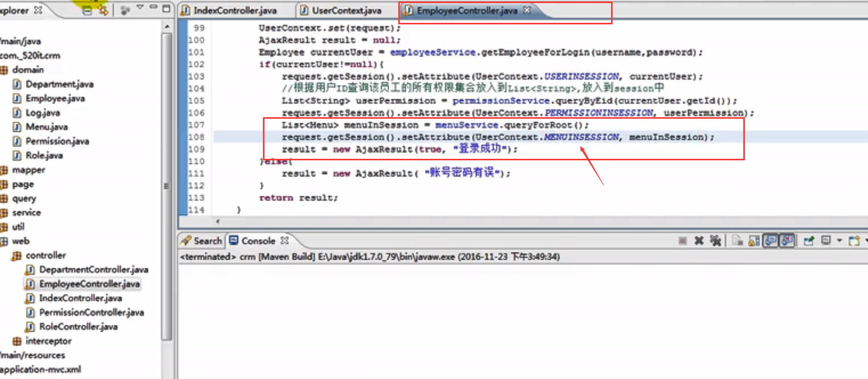Switch to the IndexController.java editor tab
The width and height of the screenshot is (868, 379).
[229, 10]
